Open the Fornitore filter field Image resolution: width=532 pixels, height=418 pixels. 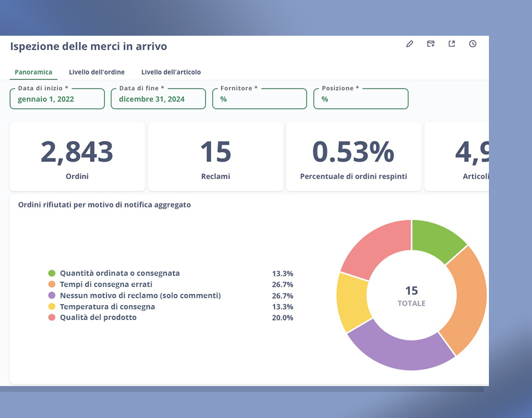pyautogui.click(x=259, y=99)
